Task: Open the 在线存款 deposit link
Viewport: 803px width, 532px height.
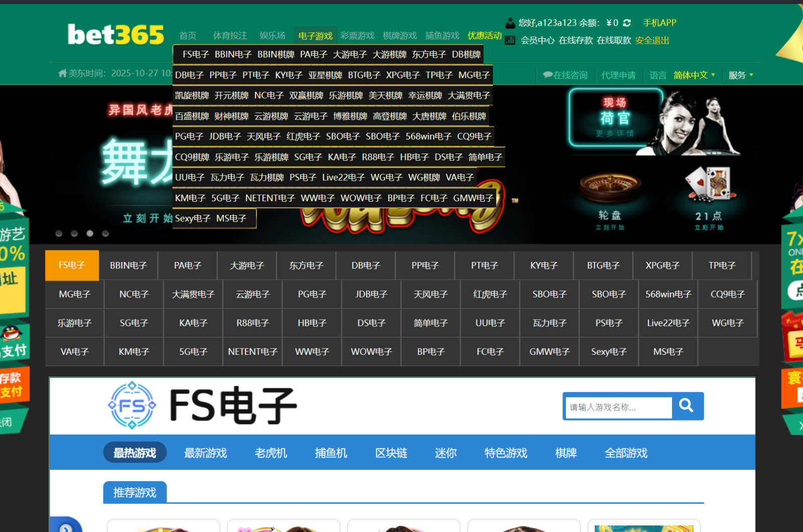Action: pyautogui.click(x=576, y=41)
